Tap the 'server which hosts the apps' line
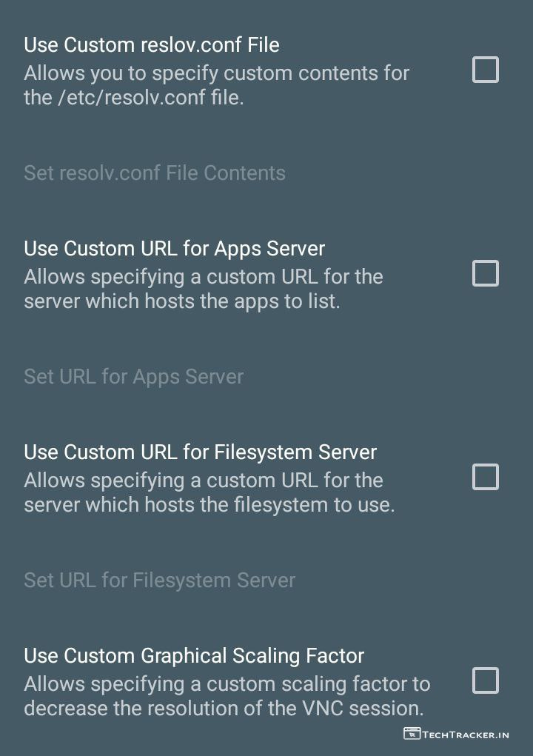 182,301
